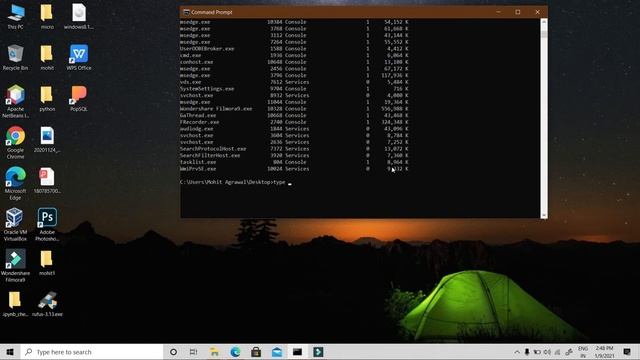Close the Command Prompt window
The width and height of the screenshot is (640, 360).
538,12
